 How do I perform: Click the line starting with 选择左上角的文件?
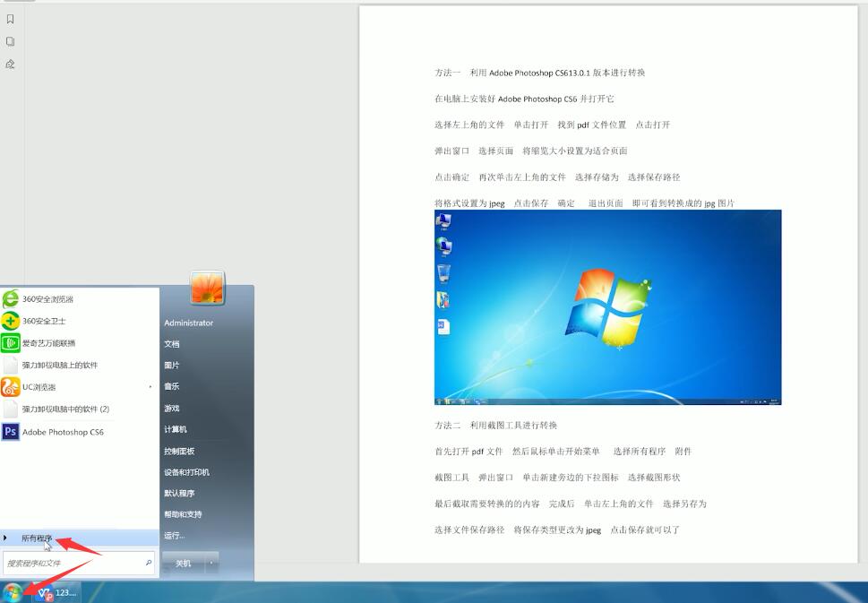click(553, 125)
